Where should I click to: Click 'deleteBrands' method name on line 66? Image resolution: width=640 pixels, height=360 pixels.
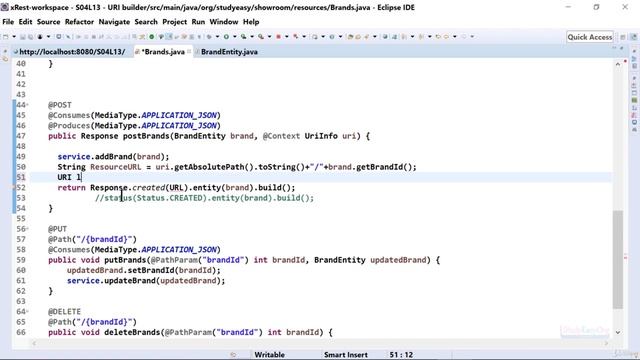pos(132,332)
